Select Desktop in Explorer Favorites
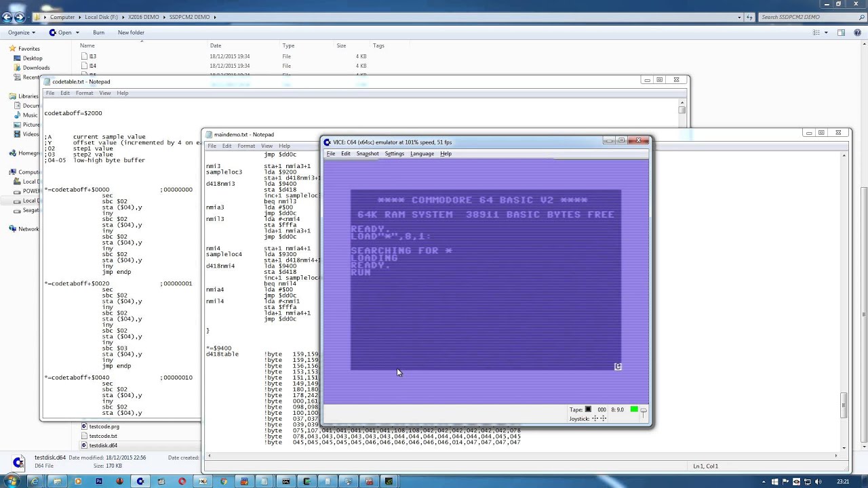Image resolution: width=868 pixels, height=488 pixels. pos(32,58)
